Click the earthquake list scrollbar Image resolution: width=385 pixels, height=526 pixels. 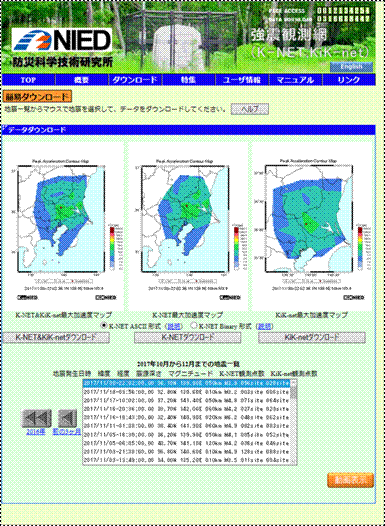point(293,422)
